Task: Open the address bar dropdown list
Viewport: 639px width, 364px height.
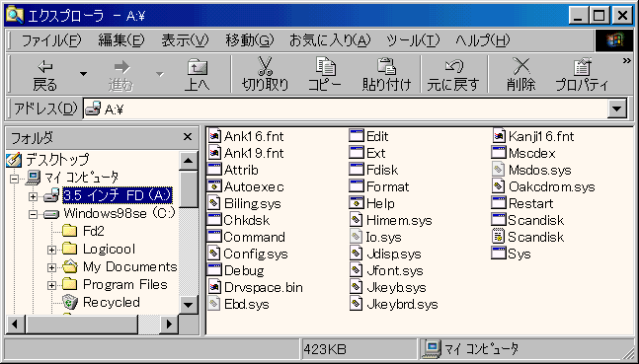Action: (616, 109)
